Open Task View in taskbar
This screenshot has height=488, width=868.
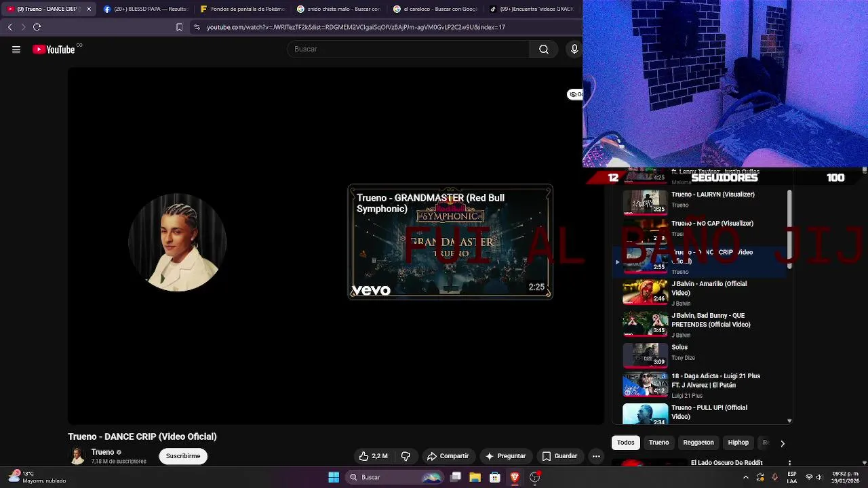tap(456, 477)
